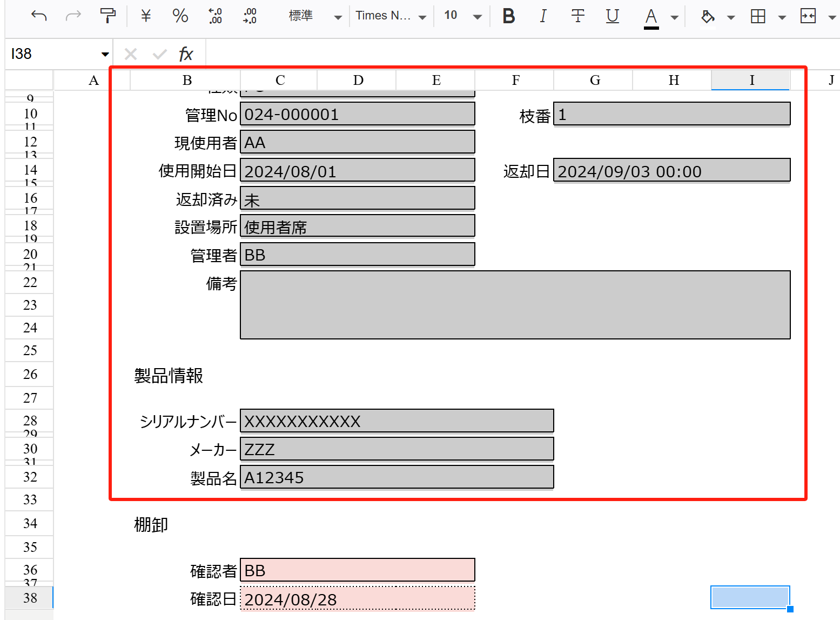The height and width of the screenshot is (620, 840).
Task: Select column G header
Action: [594, 80]
